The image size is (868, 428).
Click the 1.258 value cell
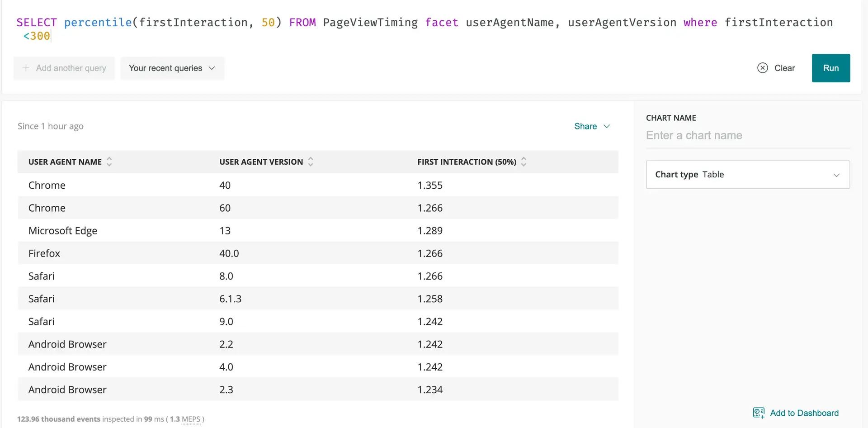tap(430, 299)
